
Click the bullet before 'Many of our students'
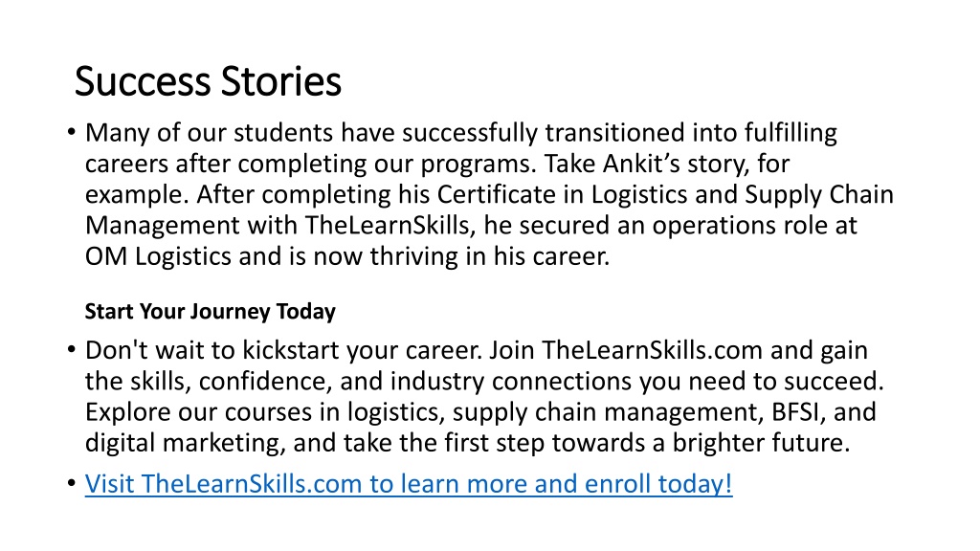(71, 132)
